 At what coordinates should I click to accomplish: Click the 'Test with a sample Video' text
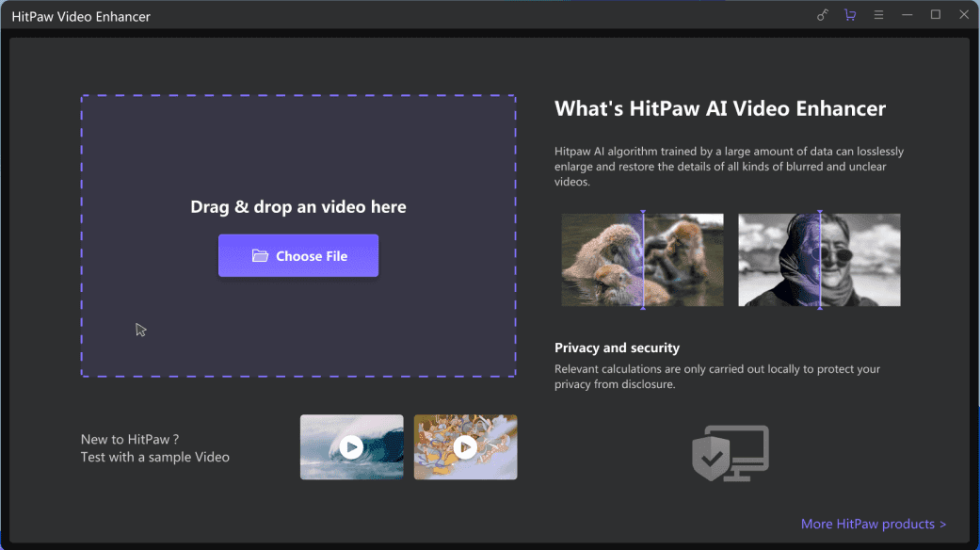(x=155, y=457)
